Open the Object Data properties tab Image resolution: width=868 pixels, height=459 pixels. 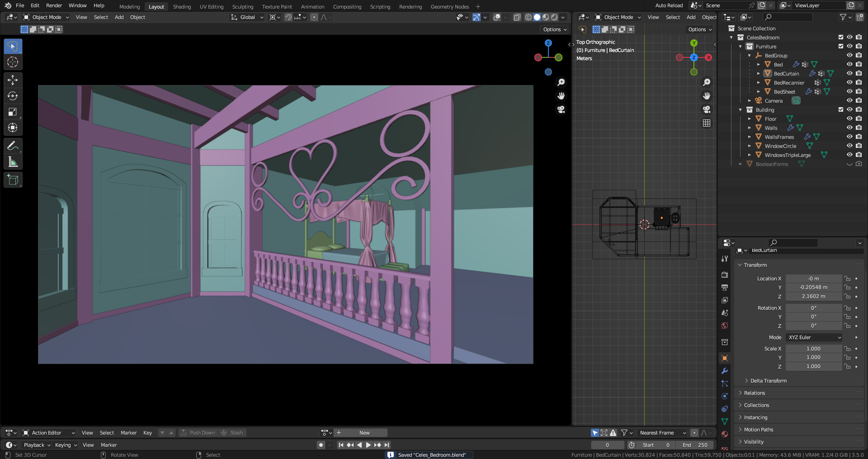click(725, 421)
